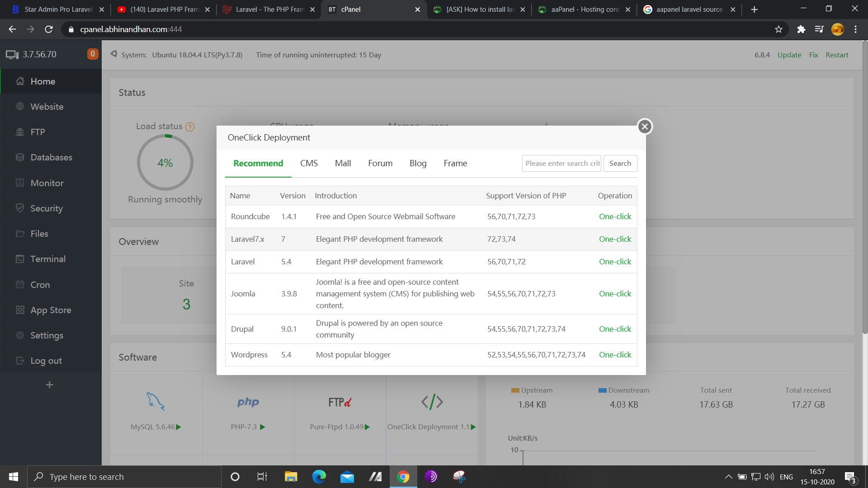
Task: Open Files from the sidebar
Action: click(x=39, y=234)
